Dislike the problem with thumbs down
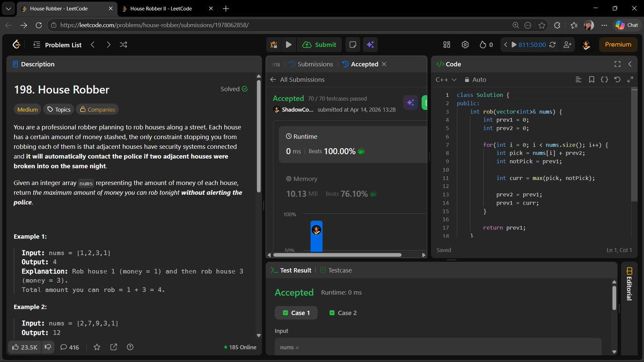This screenshot has width=644, height=362. click(x=48, y=347)
